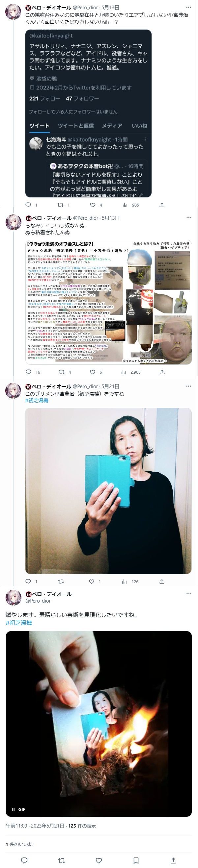Share the tweet with 985 views

162,205
